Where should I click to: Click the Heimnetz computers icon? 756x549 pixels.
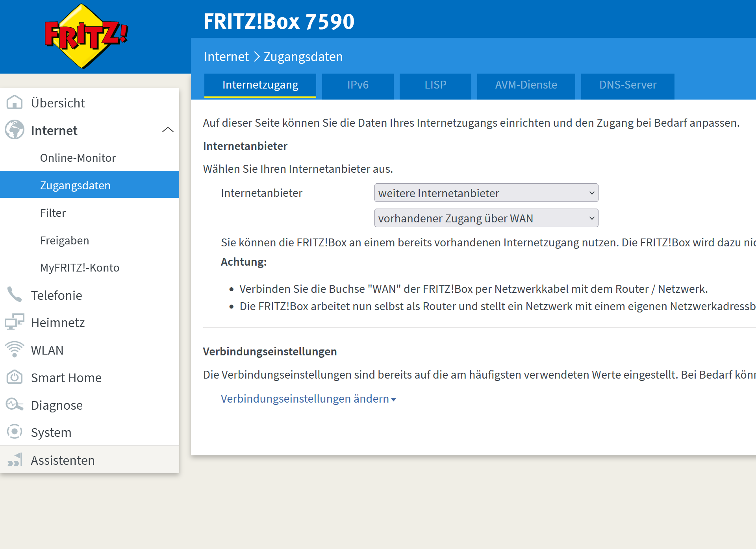(15, 322)
